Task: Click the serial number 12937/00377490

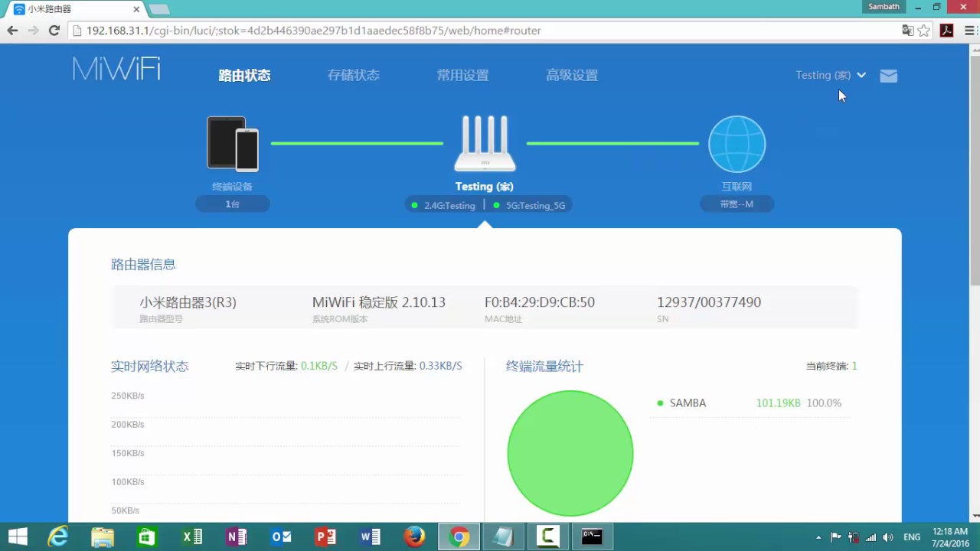Action: pos(709,302)
